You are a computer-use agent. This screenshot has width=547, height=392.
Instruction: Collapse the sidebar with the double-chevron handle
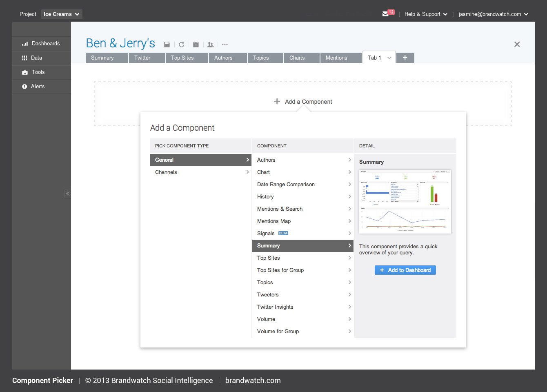click(x=67, y=194)
